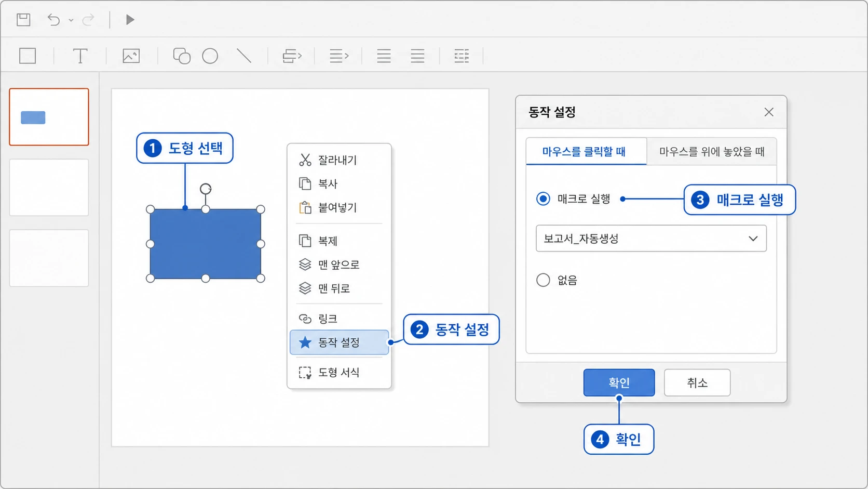868x489 pixels.
Task: Click the rotation handle above the shape
Action: point(206,189)
